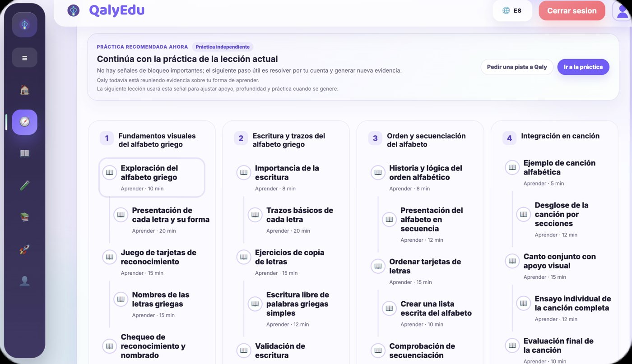632x364 pixels.
Task: Open the stacked books section in the sidebar
Action: (x=24, y=217)
